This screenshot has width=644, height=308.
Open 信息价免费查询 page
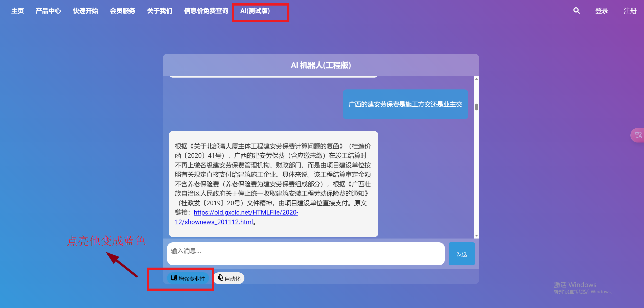tap(206, 11)
